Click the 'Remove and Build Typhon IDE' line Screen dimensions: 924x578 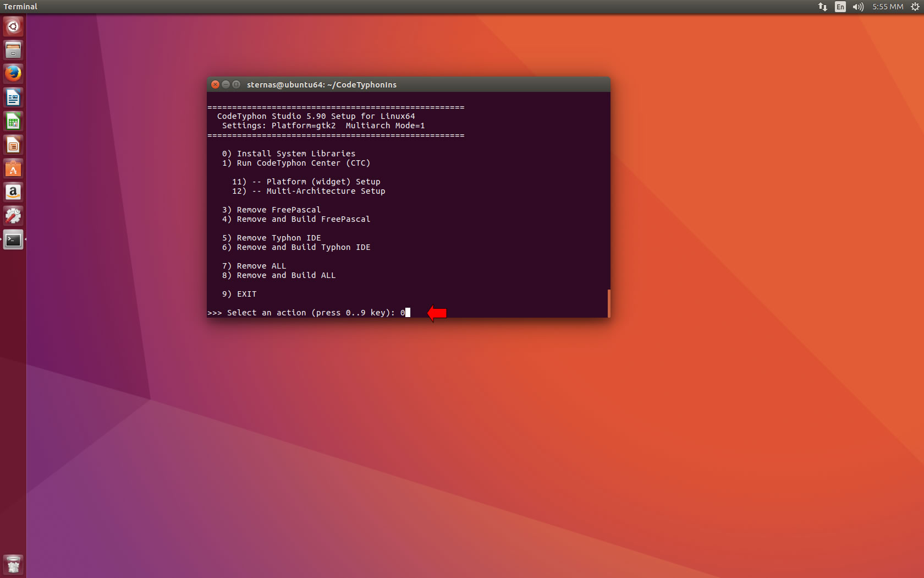click(296, 247)
